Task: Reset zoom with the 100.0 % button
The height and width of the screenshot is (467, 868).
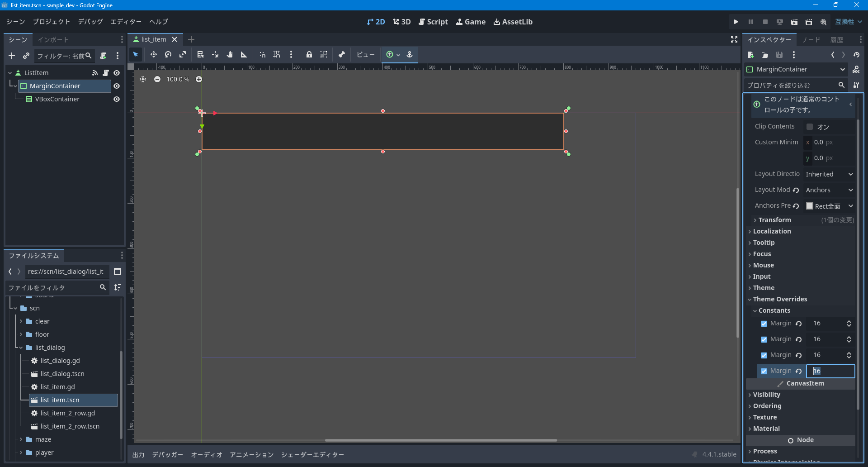Action: [x=178, y=79]
